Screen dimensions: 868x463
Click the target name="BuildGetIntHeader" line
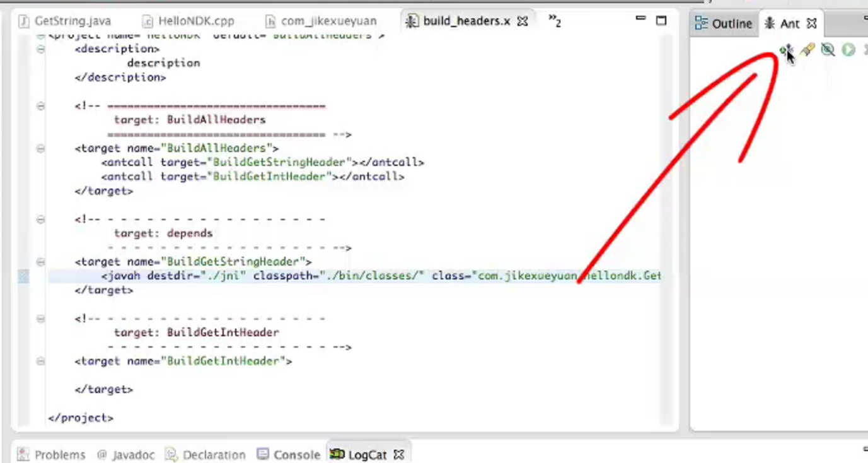point(183,361)
